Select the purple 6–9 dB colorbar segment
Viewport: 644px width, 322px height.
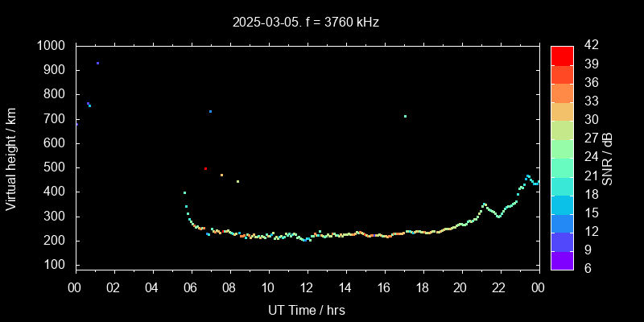click(x=562, y=259)
